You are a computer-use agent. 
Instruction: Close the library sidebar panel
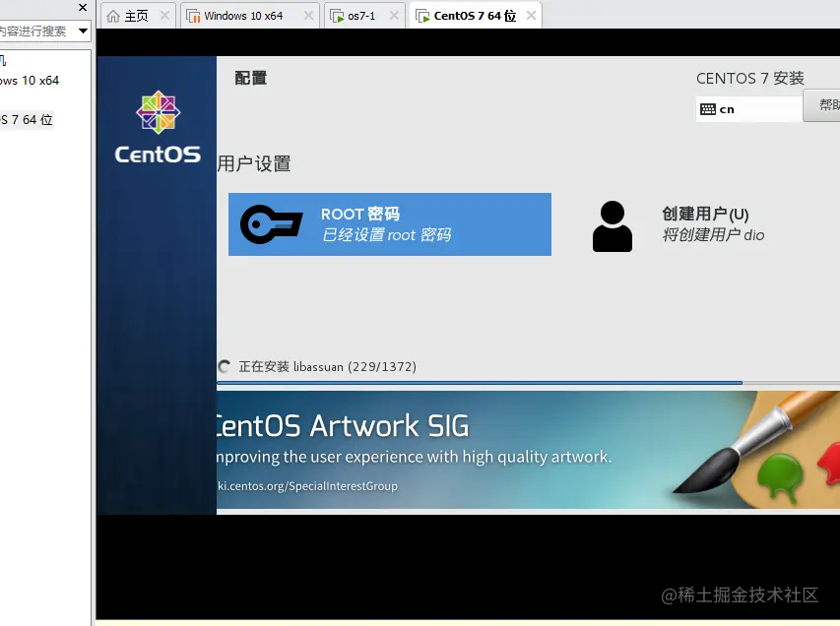pos(83,8)
